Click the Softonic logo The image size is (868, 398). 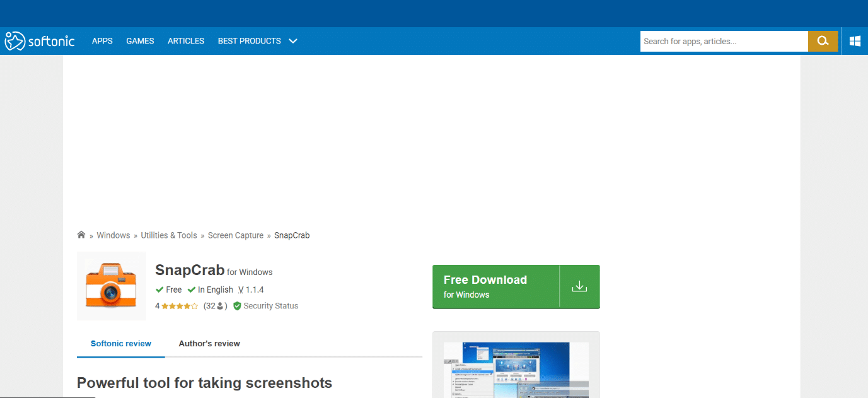pyautogui.click(x=40, y=41)
